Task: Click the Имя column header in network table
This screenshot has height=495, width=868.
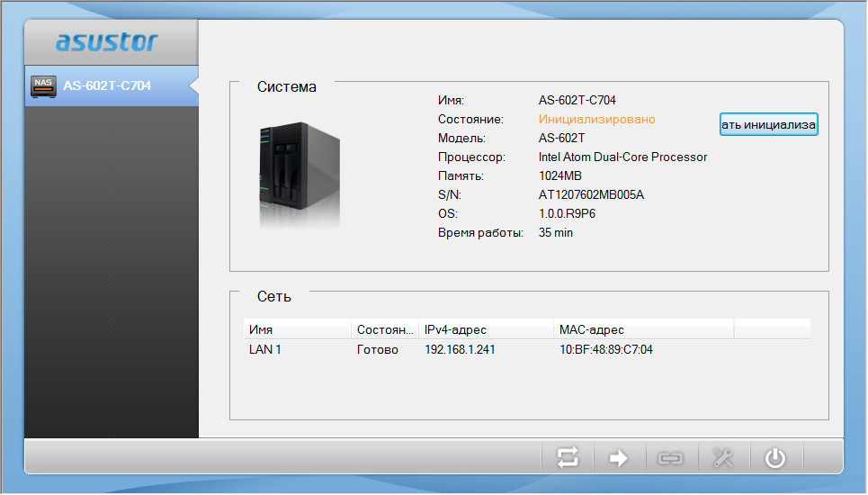Action: (x=261, y=330)
